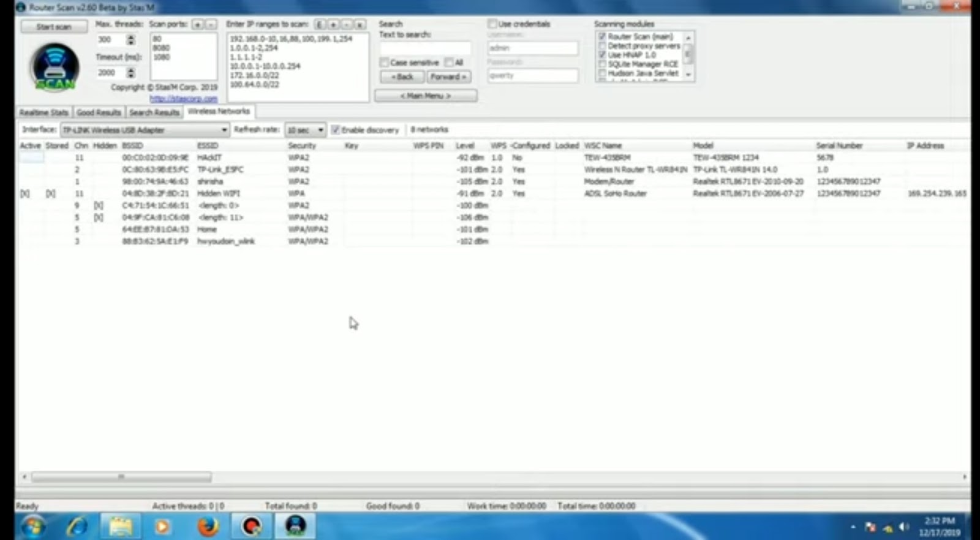Click the horizontal scrollbar thumb
Viewport: 980px width, 540px height.
click(121, 477)
